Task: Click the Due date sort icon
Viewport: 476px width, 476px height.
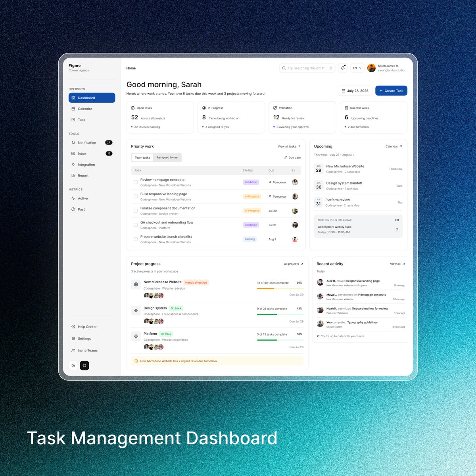Action: 286,157
